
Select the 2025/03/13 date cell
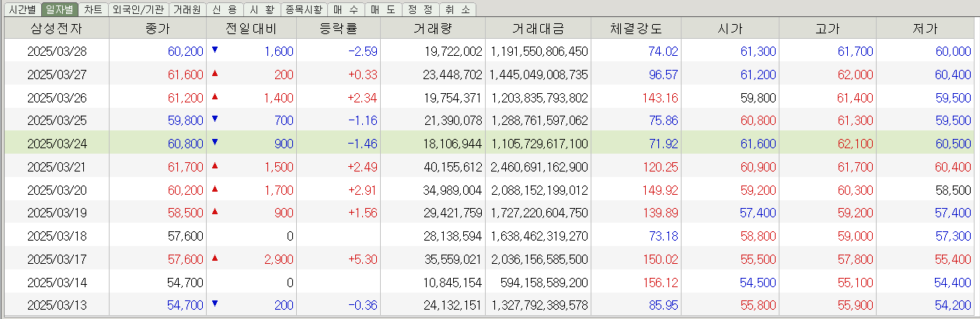coord(56,305)
